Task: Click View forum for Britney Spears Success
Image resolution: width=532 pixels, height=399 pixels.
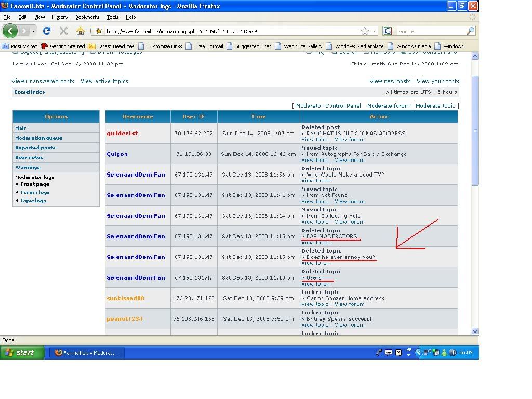Action: [x=349, y=325]
